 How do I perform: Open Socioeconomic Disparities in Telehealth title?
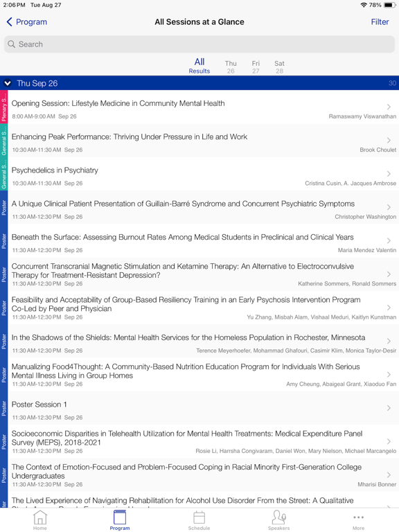[x=187, y=438]
